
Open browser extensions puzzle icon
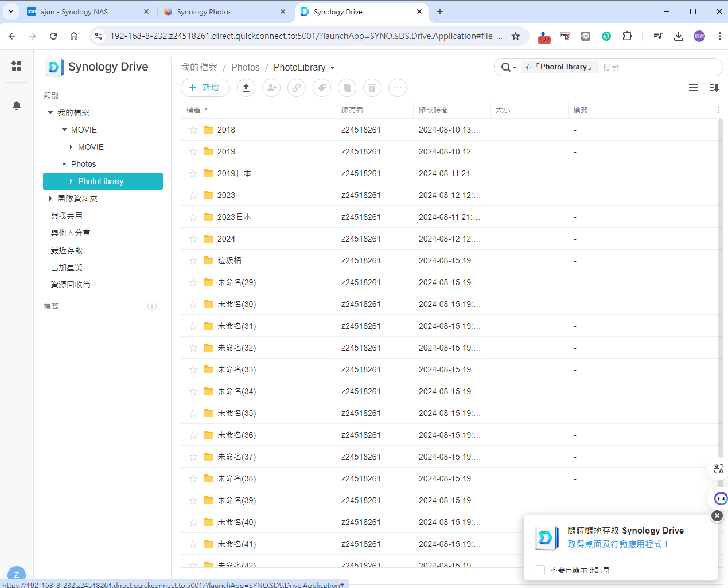click(x=627, y=36)
